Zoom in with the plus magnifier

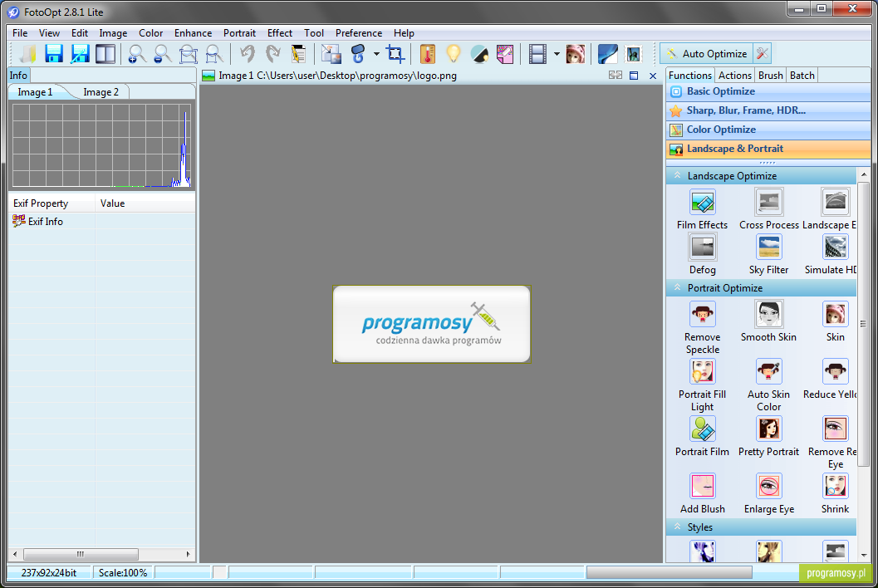click(x=136, y=54)
